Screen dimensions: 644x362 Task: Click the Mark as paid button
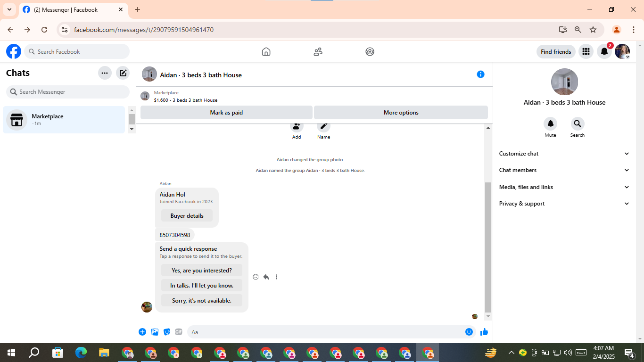coord(226,113)
